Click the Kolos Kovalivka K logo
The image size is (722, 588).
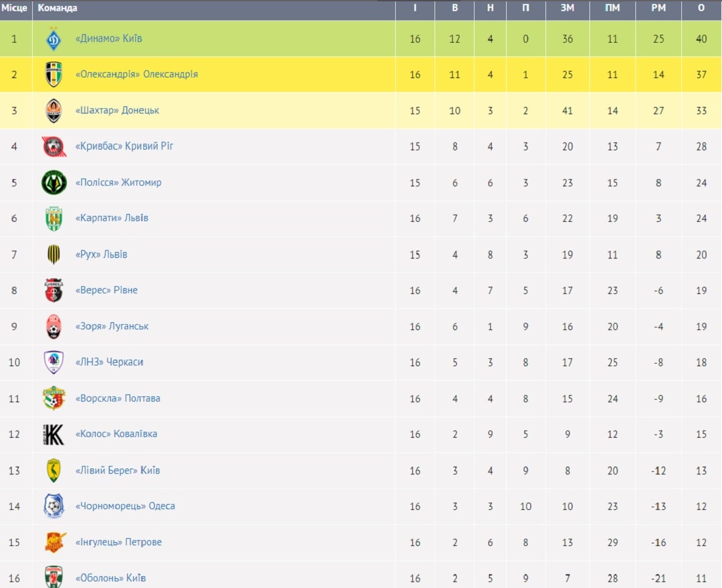click(54, 434)
